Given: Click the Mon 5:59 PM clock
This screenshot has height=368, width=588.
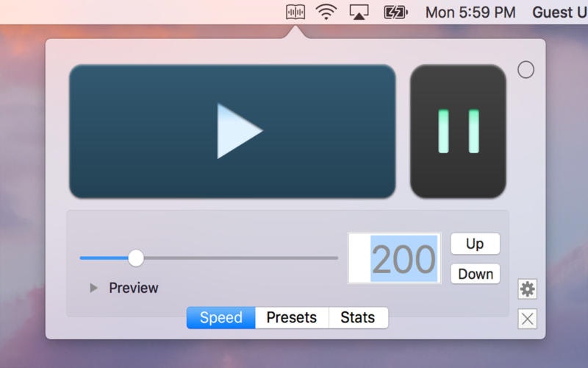Looking at the screenshot, I should [x=470, y=13].
